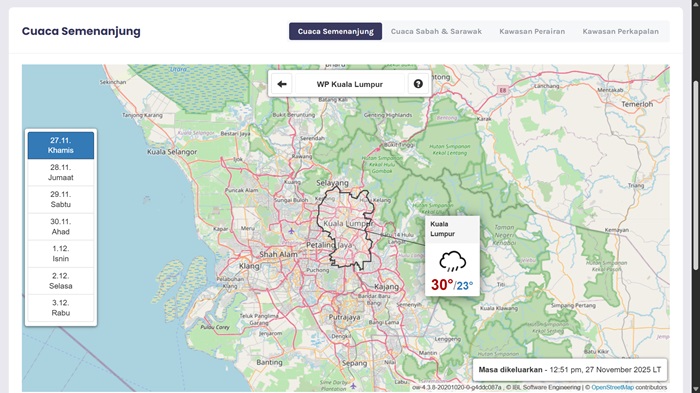Click the 30° high temperature value
Viewport: 700px width, 393px height.
(x=442, y=284)
